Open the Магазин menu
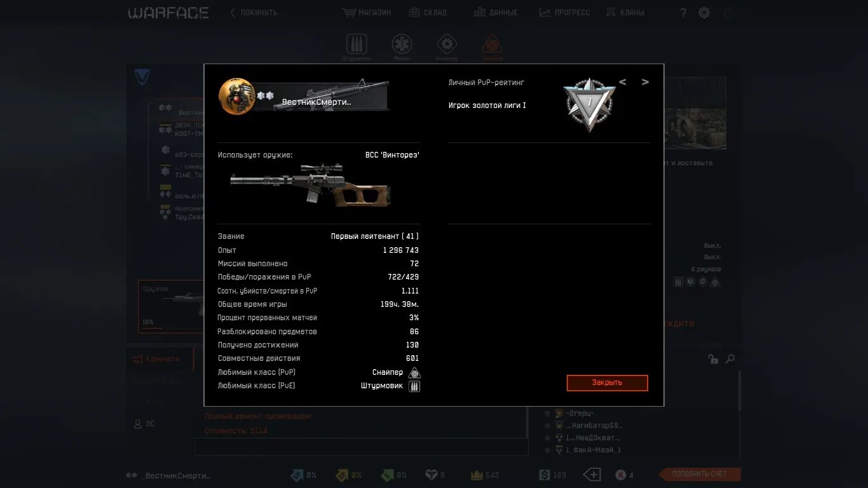The width and height of the screenshot is (868, 488). [367, 12]
